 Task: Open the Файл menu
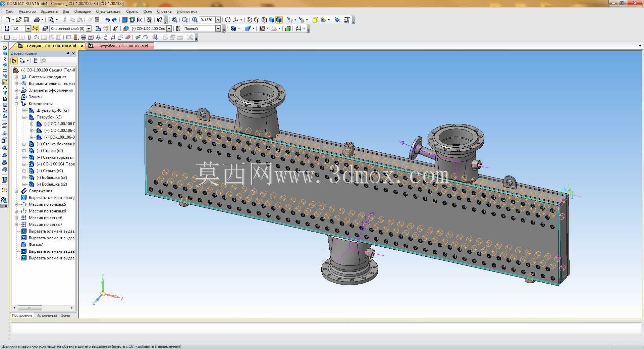pos(10,11)
